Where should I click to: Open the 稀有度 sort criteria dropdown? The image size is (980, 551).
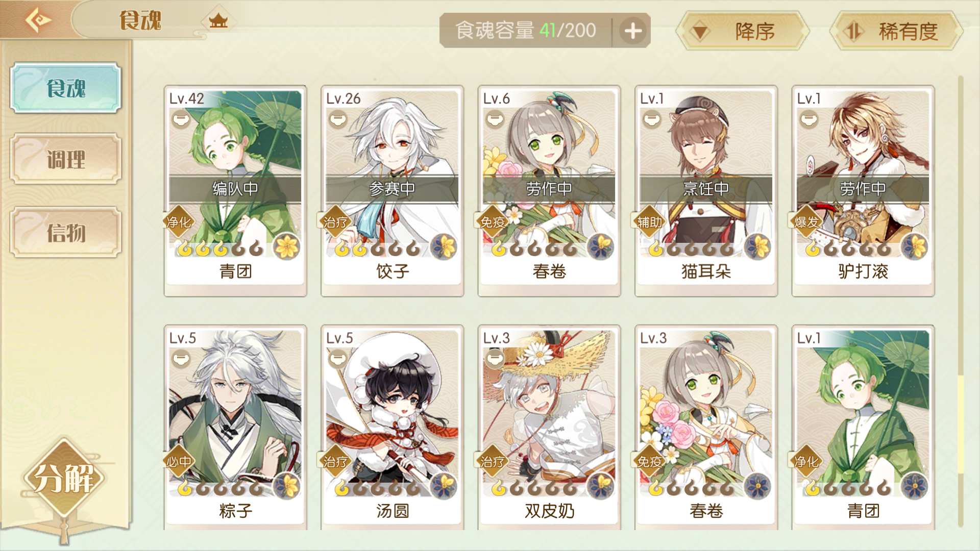click(x=896, y=31)
